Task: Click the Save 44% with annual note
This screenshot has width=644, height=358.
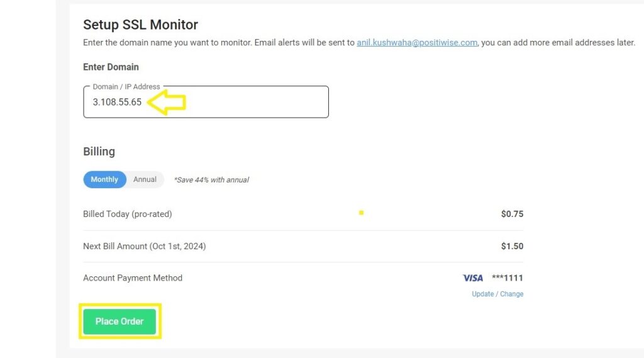Action: [211, 179]
